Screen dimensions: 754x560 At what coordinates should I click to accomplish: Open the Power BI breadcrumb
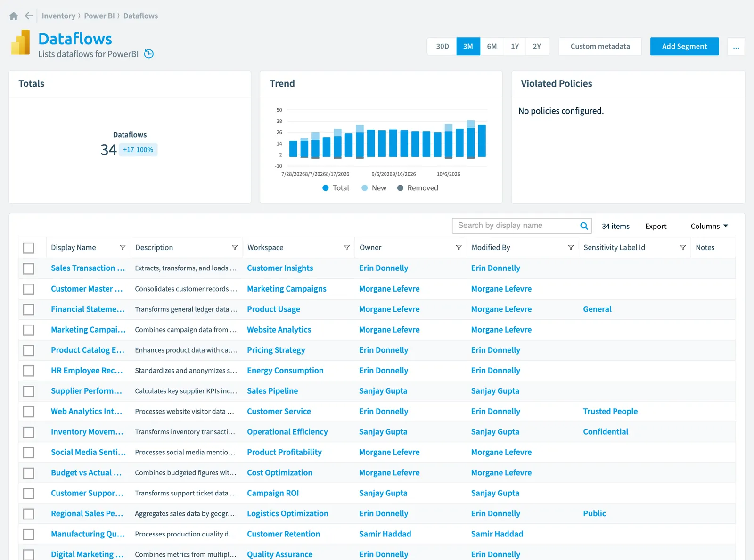pyautogui.click(x=99, y=16)
